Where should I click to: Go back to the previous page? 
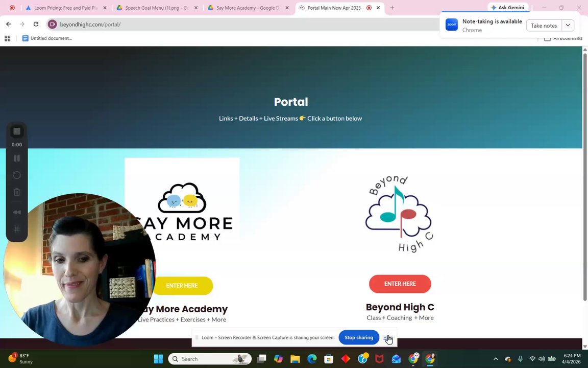pyautogui.click(x=8, y=24)
